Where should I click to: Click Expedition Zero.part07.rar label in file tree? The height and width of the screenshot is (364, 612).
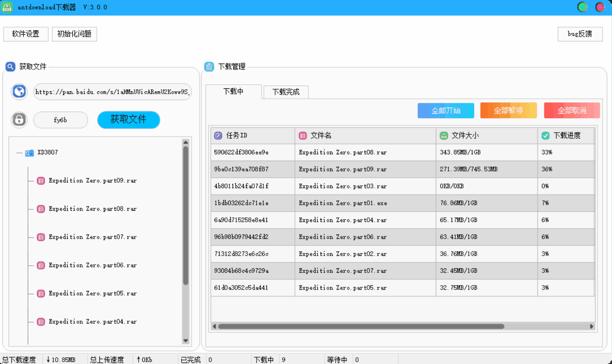[93, 237]
